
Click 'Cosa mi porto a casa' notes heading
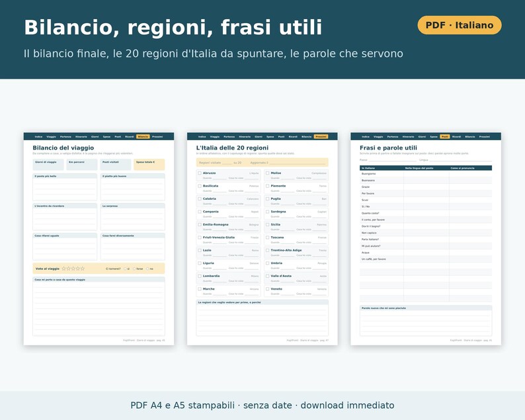(x=60, y=280)
